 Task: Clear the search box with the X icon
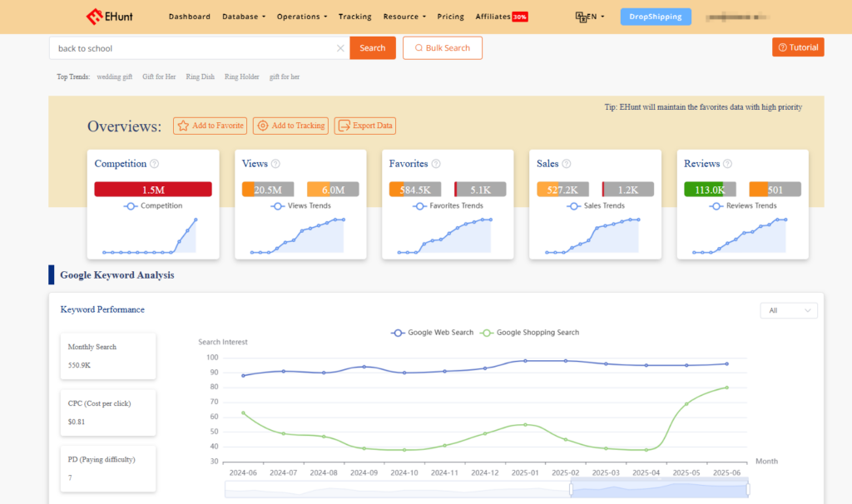pyautogui.click(x=340, y=47)
